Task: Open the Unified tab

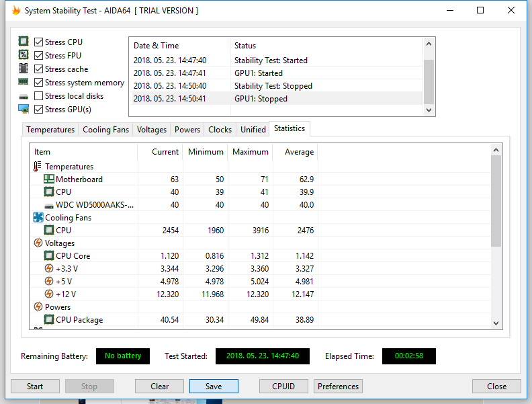Action: point(253,130)
